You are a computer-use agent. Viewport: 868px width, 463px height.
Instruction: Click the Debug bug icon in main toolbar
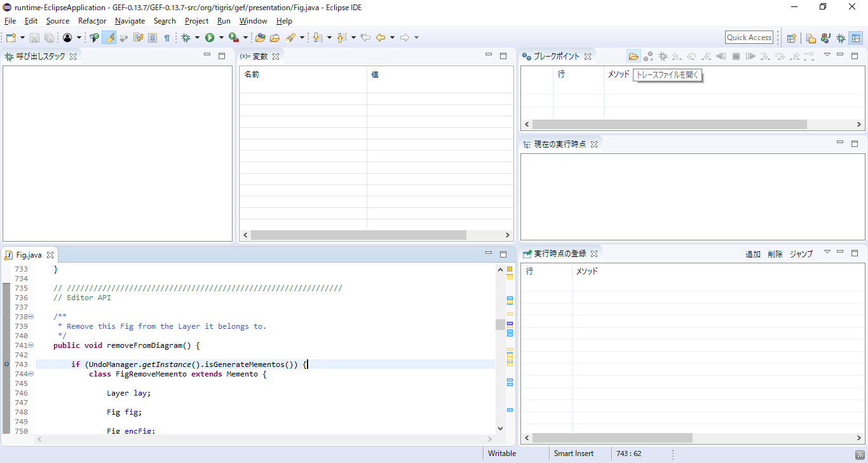[x=186, y=38]
